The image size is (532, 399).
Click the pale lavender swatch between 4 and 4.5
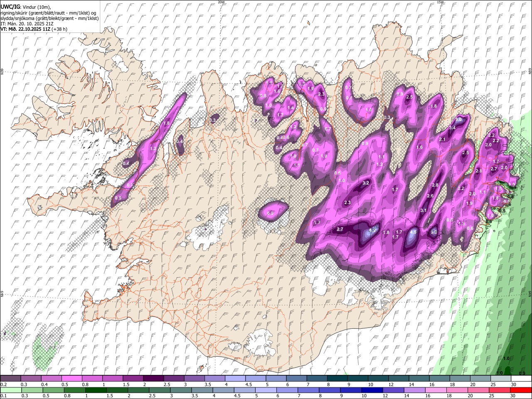(235, 378)
